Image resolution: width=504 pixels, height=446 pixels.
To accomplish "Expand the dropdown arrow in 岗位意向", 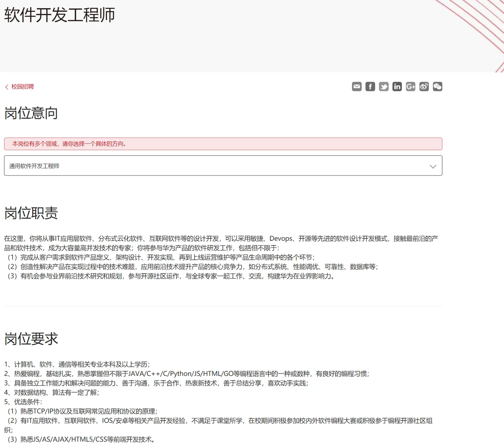I will point(433,166).
